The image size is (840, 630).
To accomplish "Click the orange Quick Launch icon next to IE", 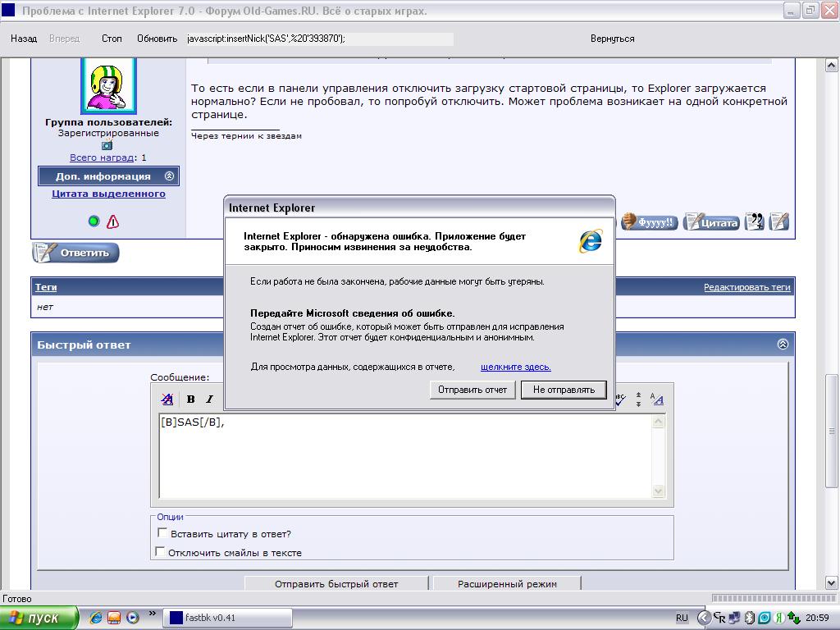I will coord(114,618).
